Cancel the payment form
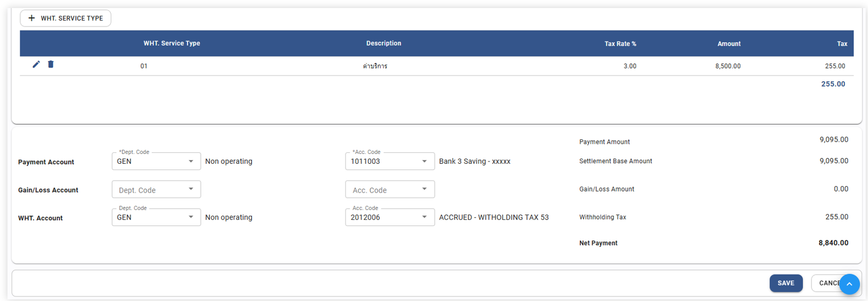The image size is (868, 301). click(x=825, y=283)
